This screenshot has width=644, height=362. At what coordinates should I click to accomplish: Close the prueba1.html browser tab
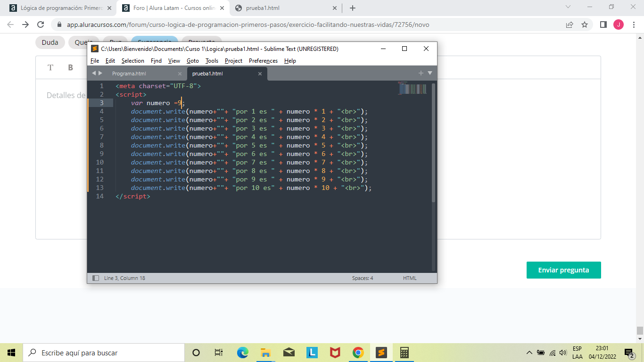pos(335,8)
